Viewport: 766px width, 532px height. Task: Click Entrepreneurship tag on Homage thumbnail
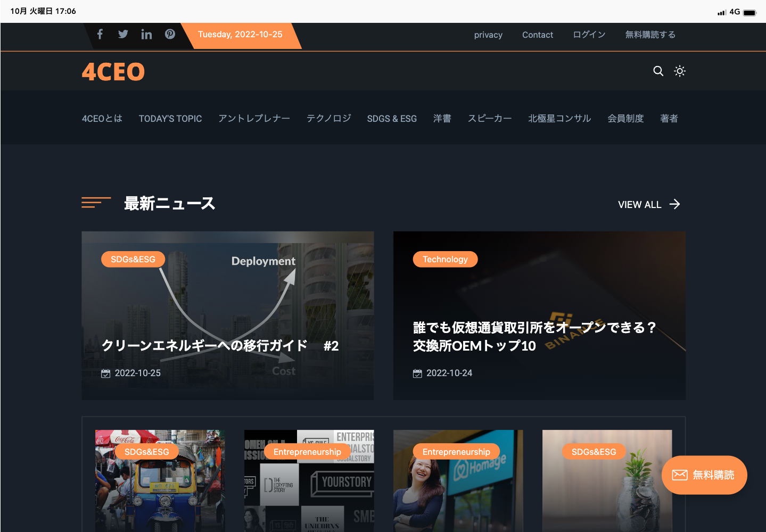(456, 452)
